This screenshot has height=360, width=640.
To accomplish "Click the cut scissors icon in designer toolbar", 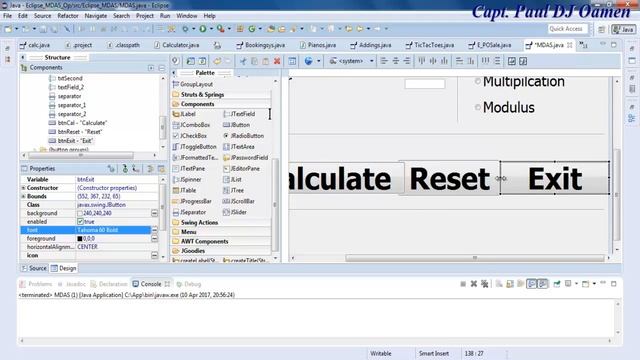I will pos(243,61).
